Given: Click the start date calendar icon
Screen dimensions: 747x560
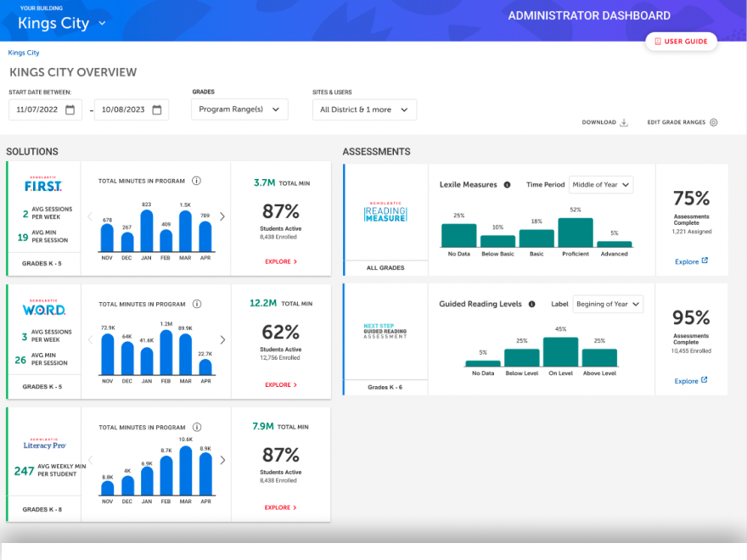Looking at the screenshot, I should click(70, 109).
